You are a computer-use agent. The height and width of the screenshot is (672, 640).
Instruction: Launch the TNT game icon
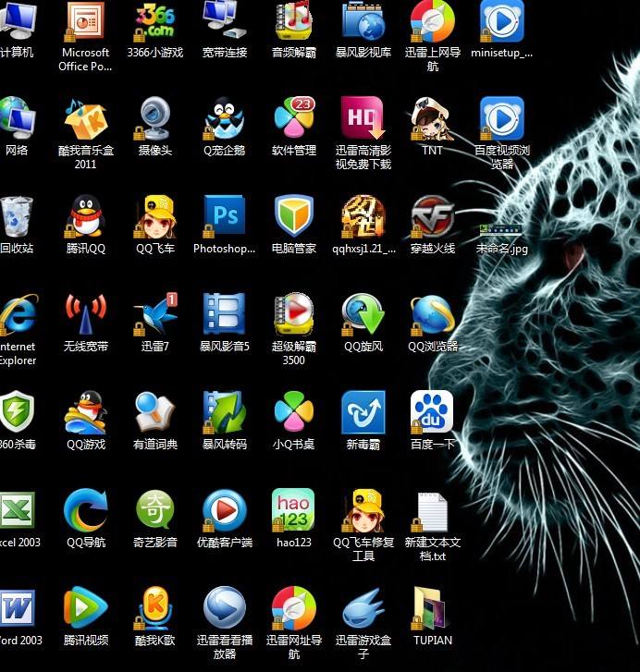point(432,118)
